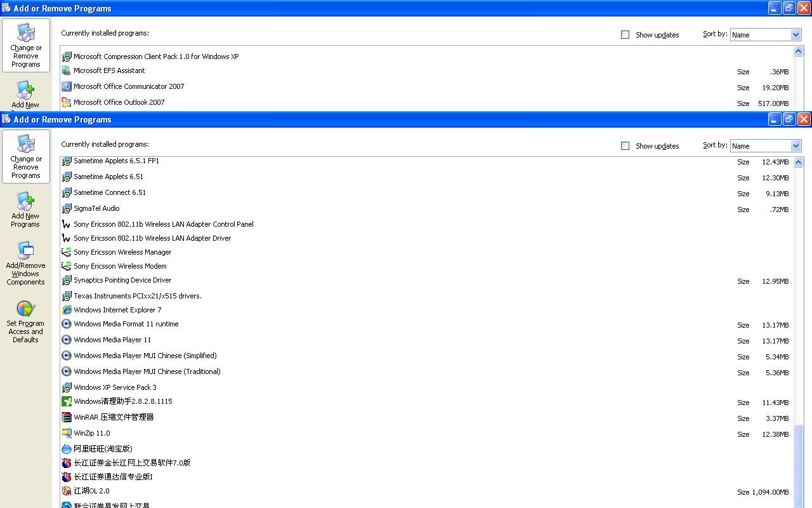Click the 阿里旺旺(淘宝版) icon
The width and height of the screenshot is (812, 508).
click(66, 449)
